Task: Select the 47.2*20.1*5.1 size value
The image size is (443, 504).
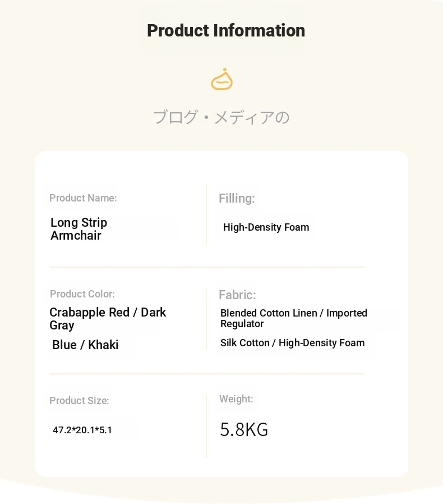Action: tap(82, 430)
